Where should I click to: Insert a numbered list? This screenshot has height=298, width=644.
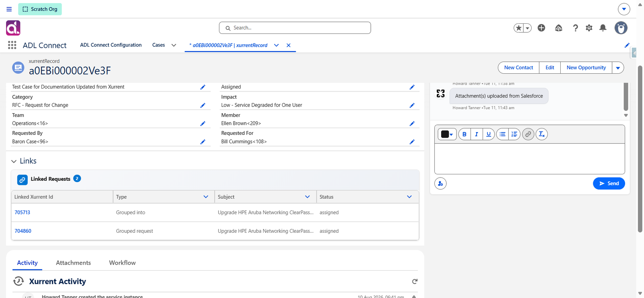coord(514,134)
